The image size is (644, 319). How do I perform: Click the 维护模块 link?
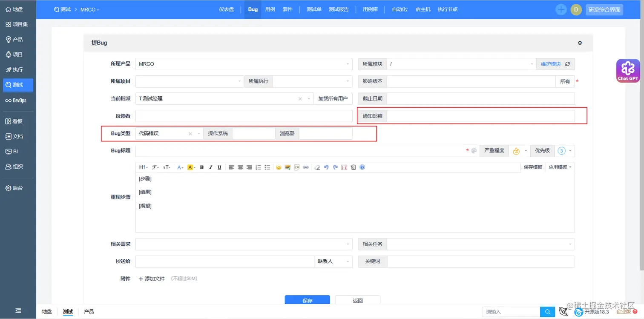click(x=551, y=64)
